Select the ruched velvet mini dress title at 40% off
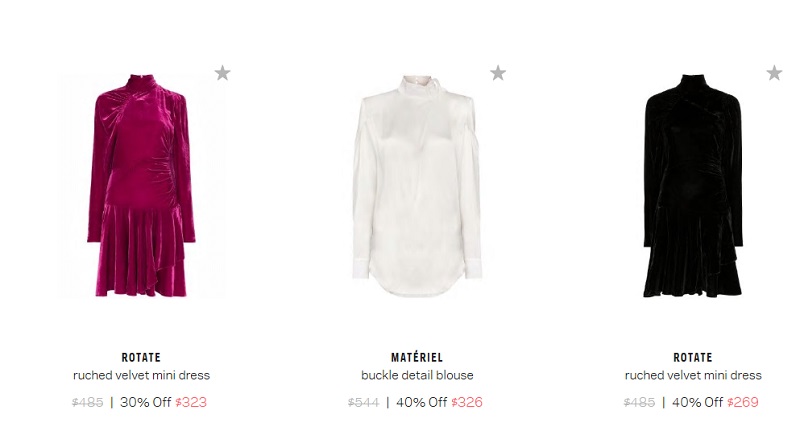 coord(693,375)
